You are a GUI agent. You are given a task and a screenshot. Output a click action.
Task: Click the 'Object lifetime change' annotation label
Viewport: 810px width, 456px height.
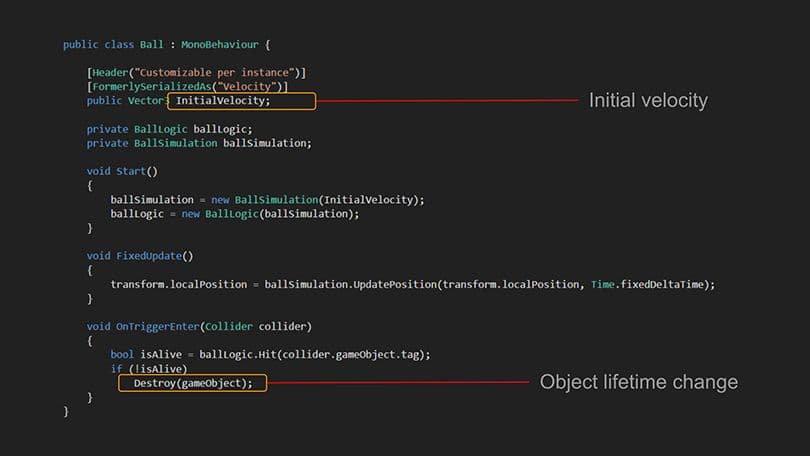[x=638, y=382]
